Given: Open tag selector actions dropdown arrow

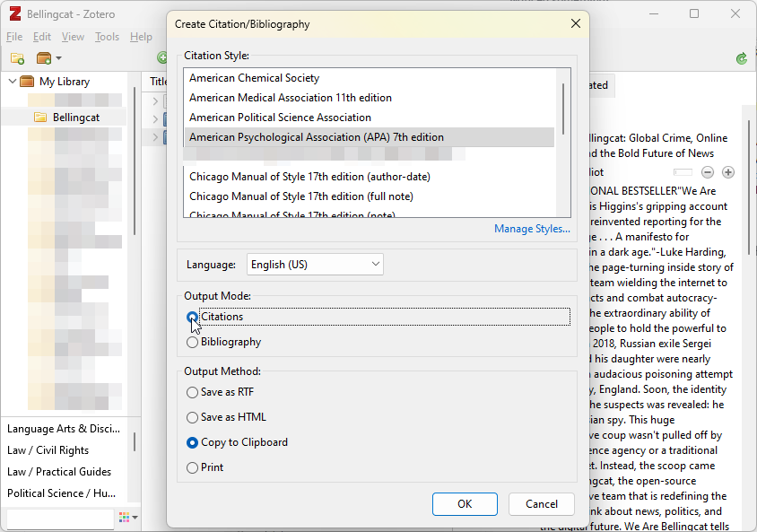Looking at the screenshot, I should [135, 518].
